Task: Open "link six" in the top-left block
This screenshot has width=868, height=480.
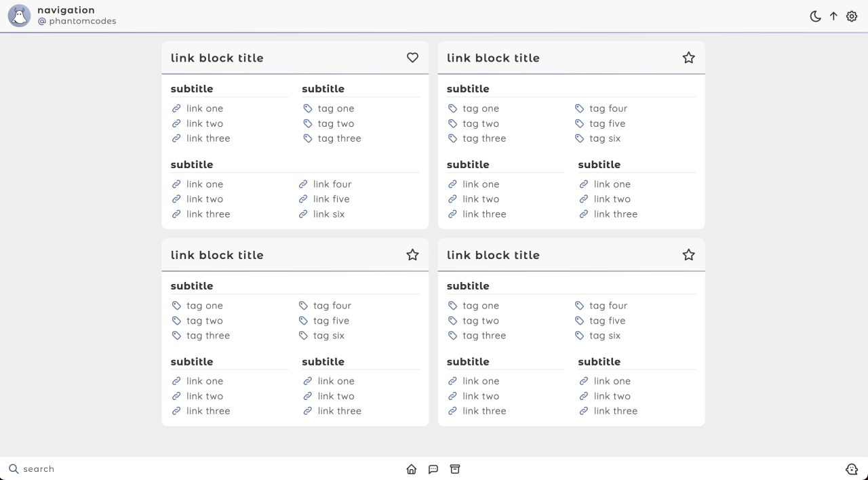Action: [328, 214]
